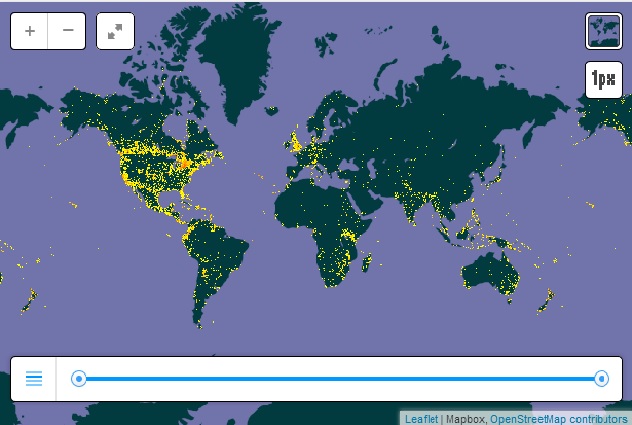Open the OpenStreetMap contributors link
The height and width of the screenshot is (425, 632).
[558, 419]
